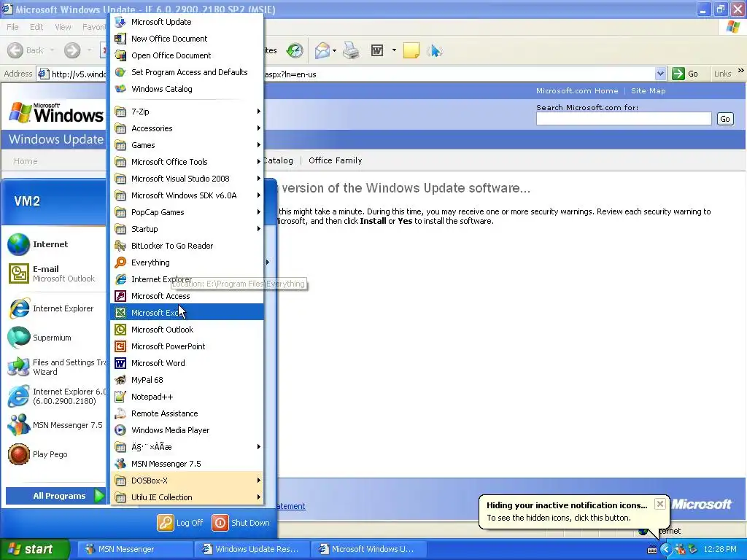The height and width of the screenshot is (560, 747).
Task: Expand Microsoft Visual Studio 2008 submenu arrow
Action: tap(259, 179)
